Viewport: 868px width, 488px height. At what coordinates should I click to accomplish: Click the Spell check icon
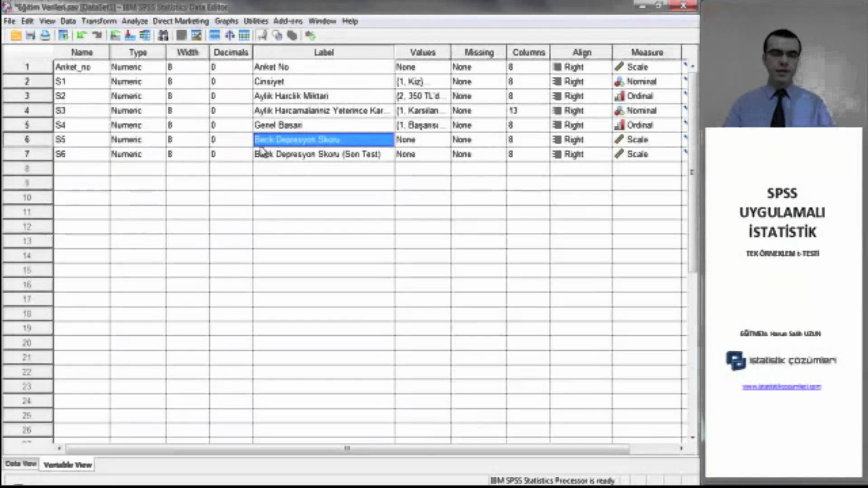click(310, 35)
